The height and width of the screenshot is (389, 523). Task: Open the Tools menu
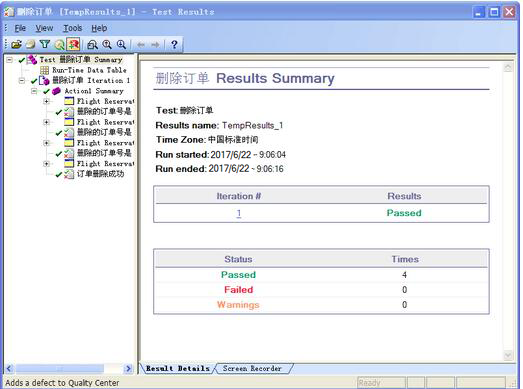tap(73, 28)
